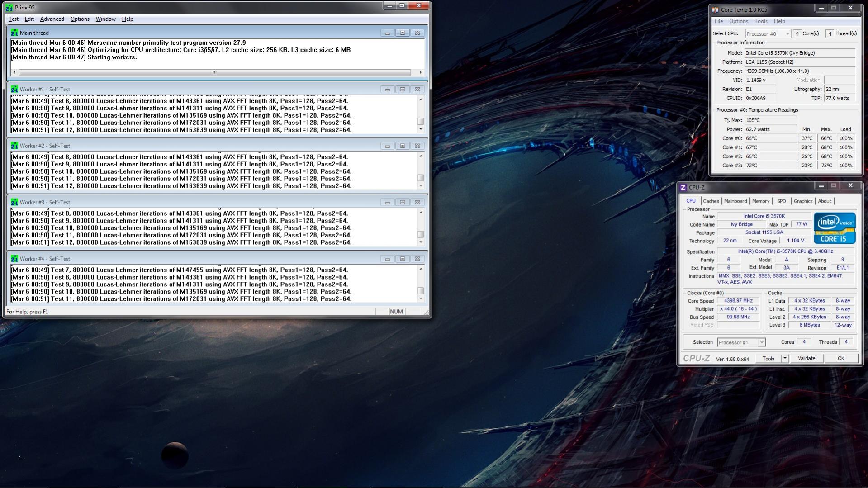Click the scroll up arrow in Worker #1
868x488 pixels.
pyautogui.click(x=421, y=99)
